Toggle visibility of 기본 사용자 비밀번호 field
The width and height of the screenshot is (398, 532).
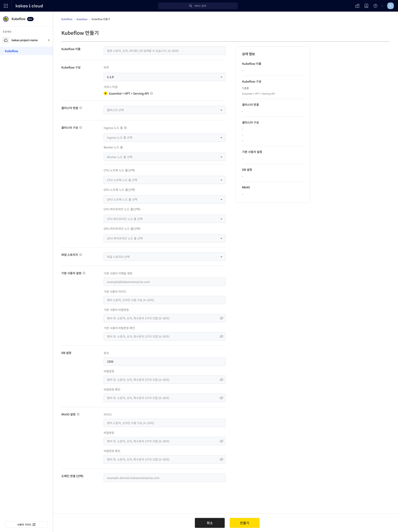click(x=221, y=318)
